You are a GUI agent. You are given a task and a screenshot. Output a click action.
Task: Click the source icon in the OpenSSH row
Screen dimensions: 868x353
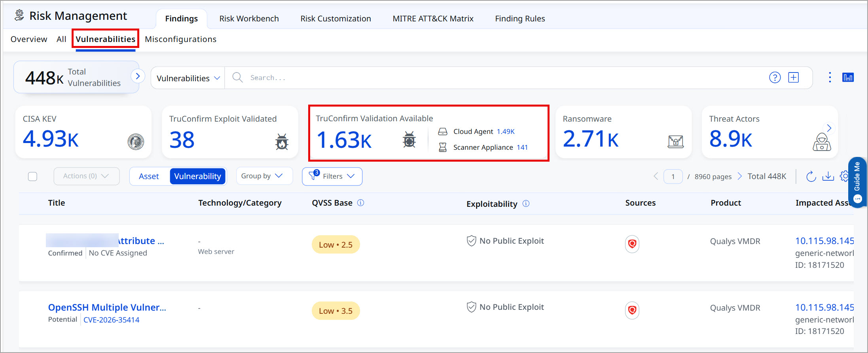tap(632, 310)
